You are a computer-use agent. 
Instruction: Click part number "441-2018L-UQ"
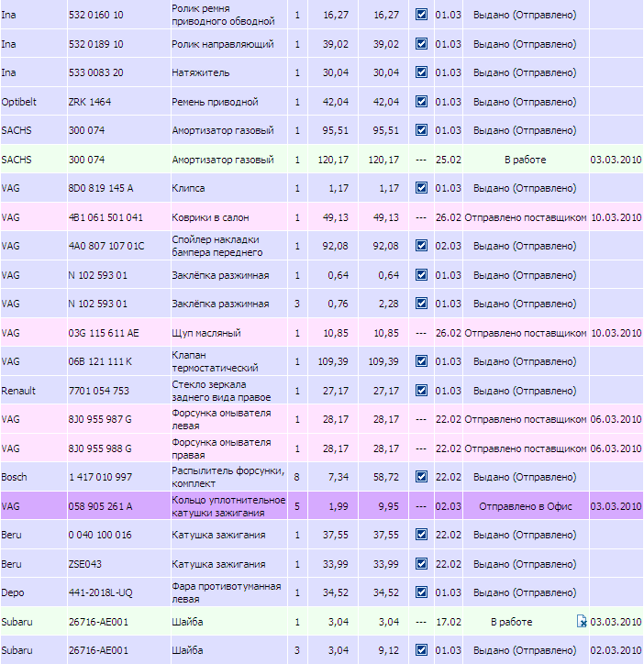100,592
